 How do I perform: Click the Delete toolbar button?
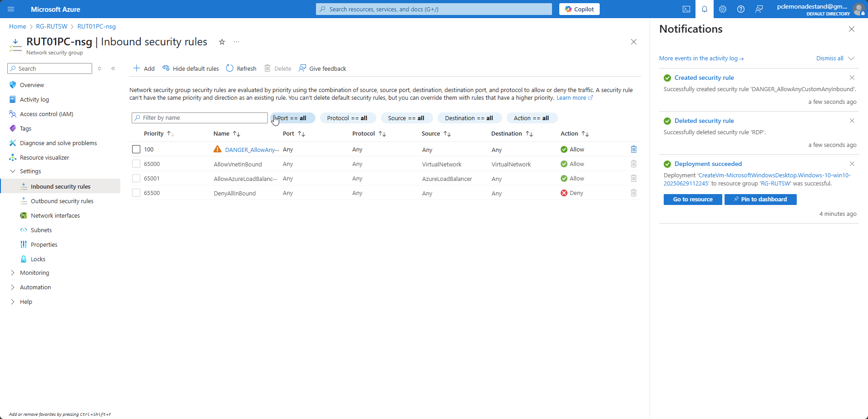tap(278, 68)
